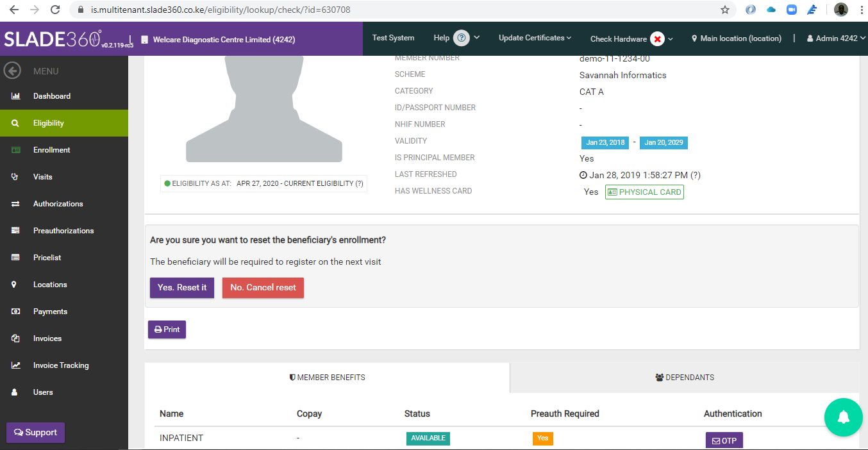Click the INPATIENT OTP button
The width and height of the screenshot is (868, 450).
pos(724,441)
